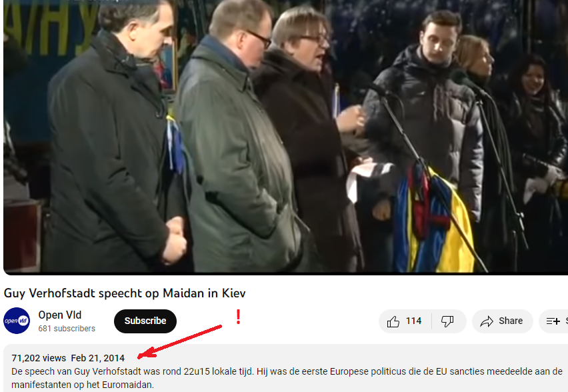This screenshot has width=568, height=392.
Task: Click the Feb 21, 2014 upload date
Action: click(x=98, y=358)
